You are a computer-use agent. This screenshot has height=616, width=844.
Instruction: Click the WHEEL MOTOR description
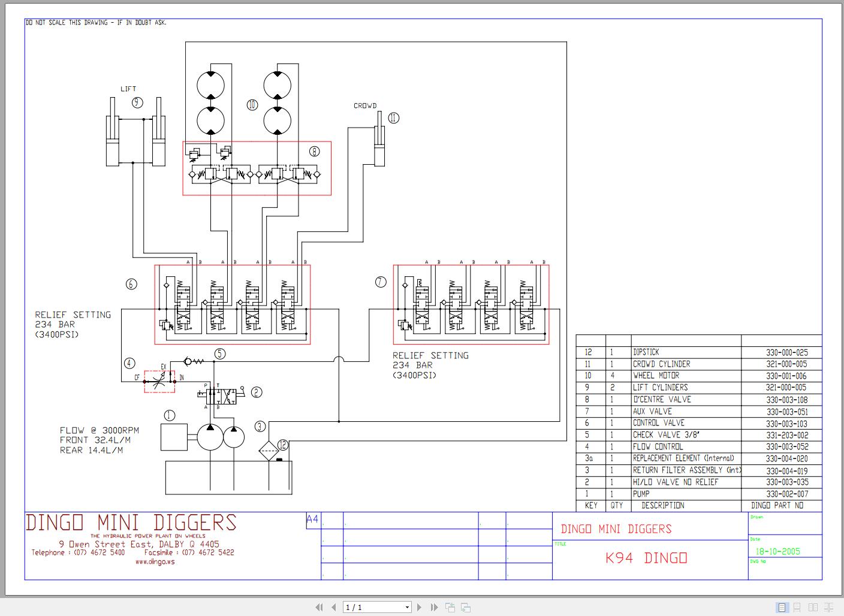656,376
